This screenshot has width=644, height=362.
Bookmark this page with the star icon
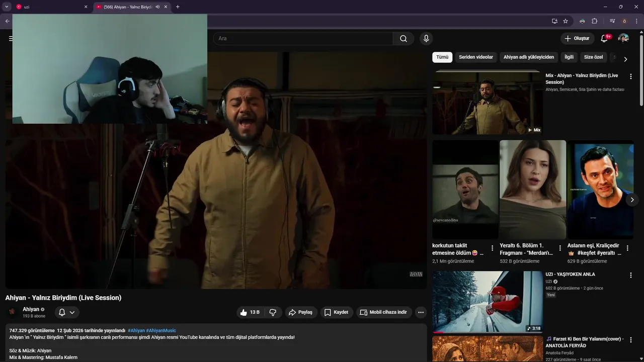(x=566, y=21)
